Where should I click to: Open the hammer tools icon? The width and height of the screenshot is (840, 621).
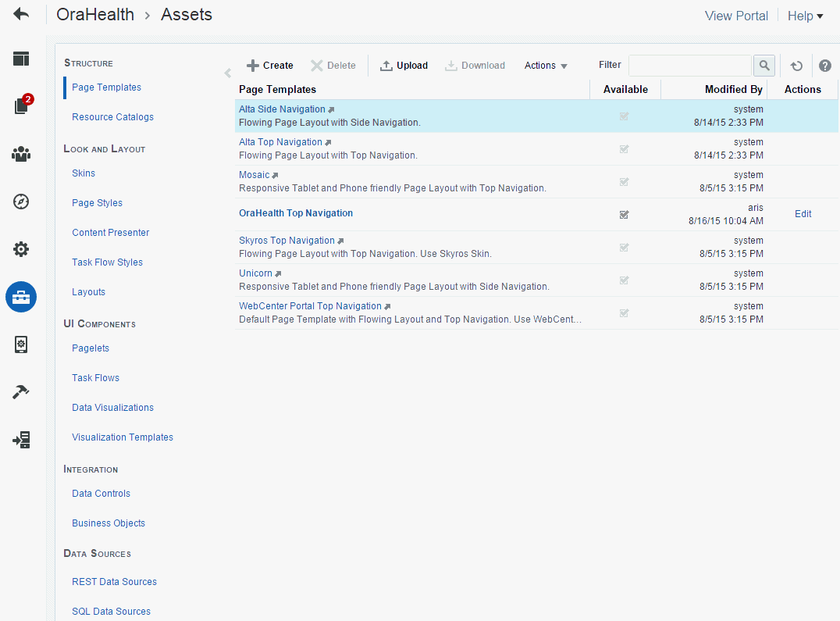click(x=21, y=391)
